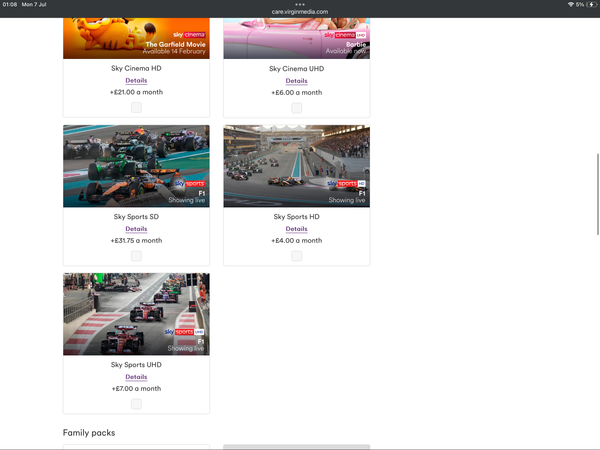Viewport: 600px width, 450px height.
Task: Click the Garfield Movie Sky Cinema image
Action: (x=136, y=38)
